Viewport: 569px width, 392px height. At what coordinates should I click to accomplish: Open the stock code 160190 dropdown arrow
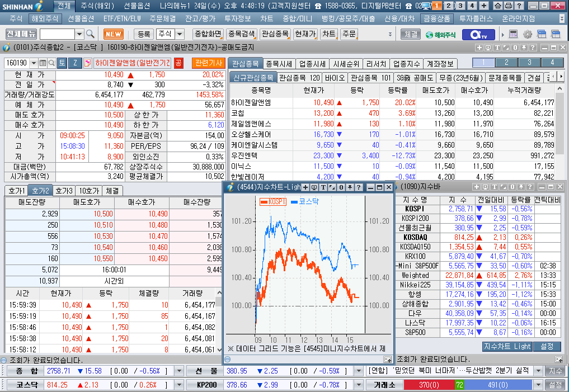click(x=34, y=63)
